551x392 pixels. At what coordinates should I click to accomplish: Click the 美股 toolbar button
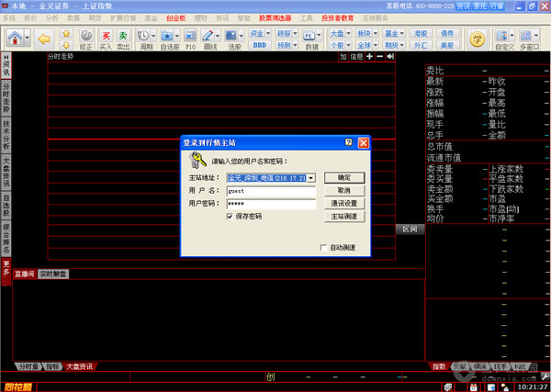click(x=447, y=45)
